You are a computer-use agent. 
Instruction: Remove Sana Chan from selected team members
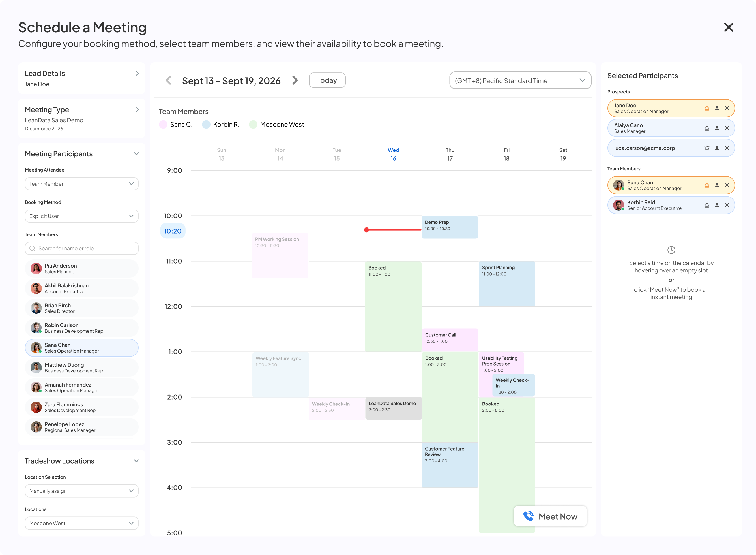pos(727,185)
